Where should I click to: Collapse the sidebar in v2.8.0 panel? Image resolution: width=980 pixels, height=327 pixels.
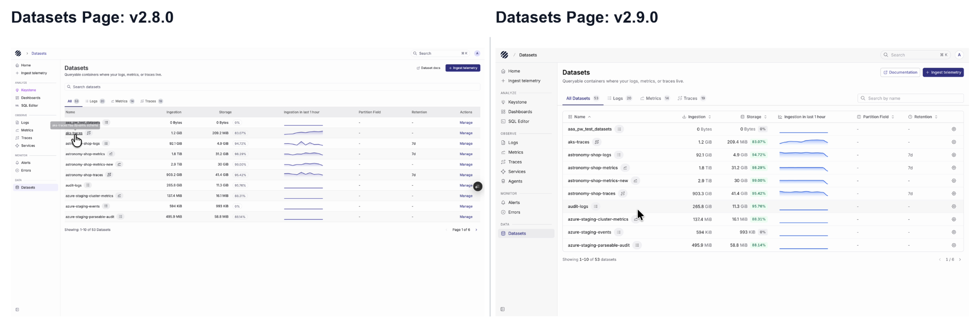[x=17, y=310]
